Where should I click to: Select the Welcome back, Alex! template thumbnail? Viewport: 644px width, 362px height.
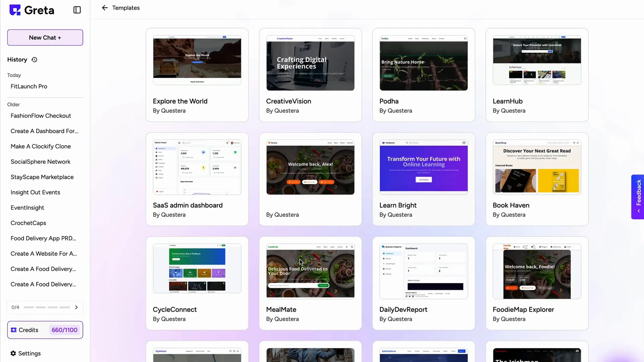click(x=310, y=167)
